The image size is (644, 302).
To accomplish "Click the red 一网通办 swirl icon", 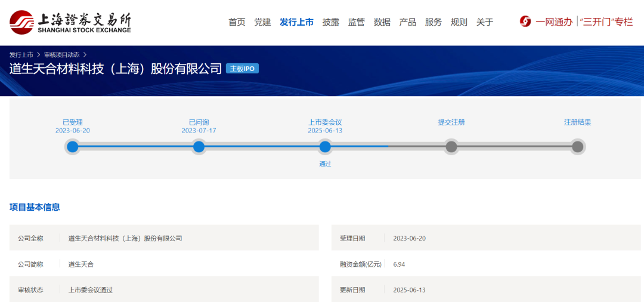I will point(525,22).
